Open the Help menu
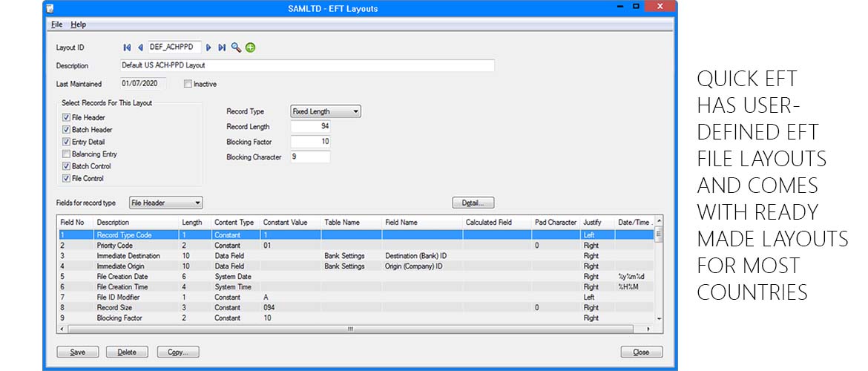The height and width of the screenshot is (371, 868). tap(78, 24)
